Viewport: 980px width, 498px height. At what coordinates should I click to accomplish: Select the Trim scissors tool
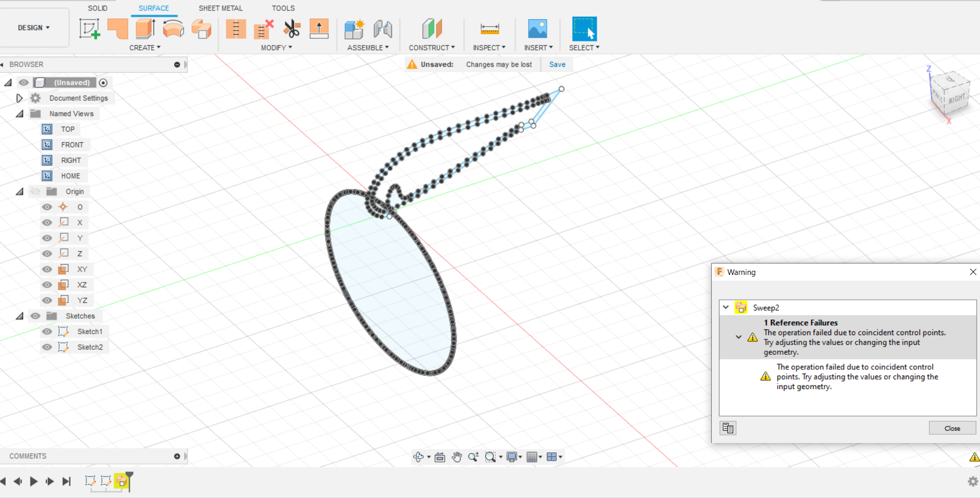tap(292, 29)
